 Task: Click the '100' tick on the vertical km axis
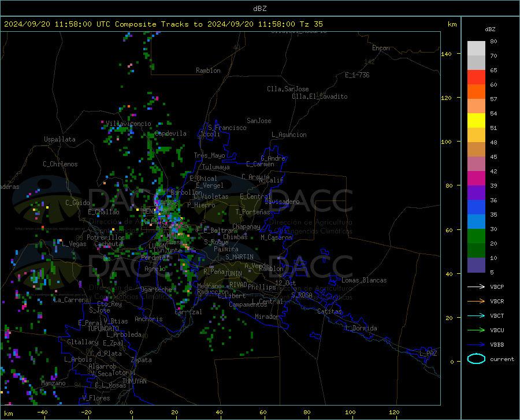pyautogui.click(x=446, y=142)
